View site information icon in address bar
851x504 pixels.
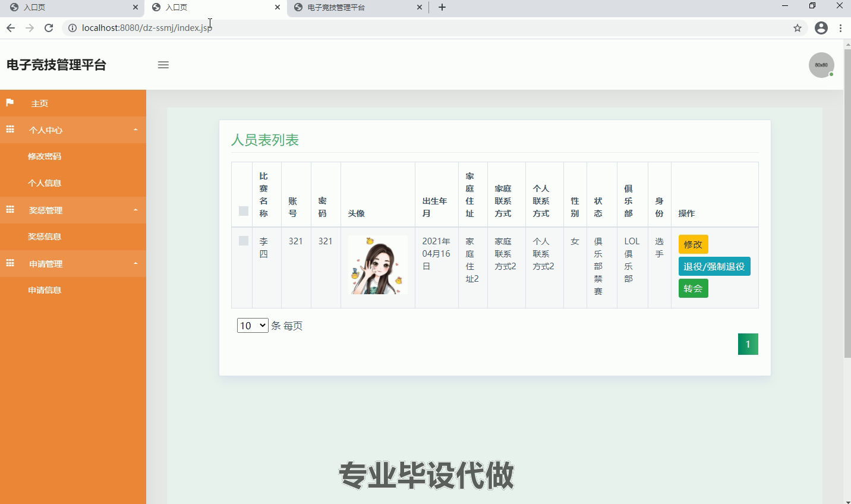[x=72, y=28]
